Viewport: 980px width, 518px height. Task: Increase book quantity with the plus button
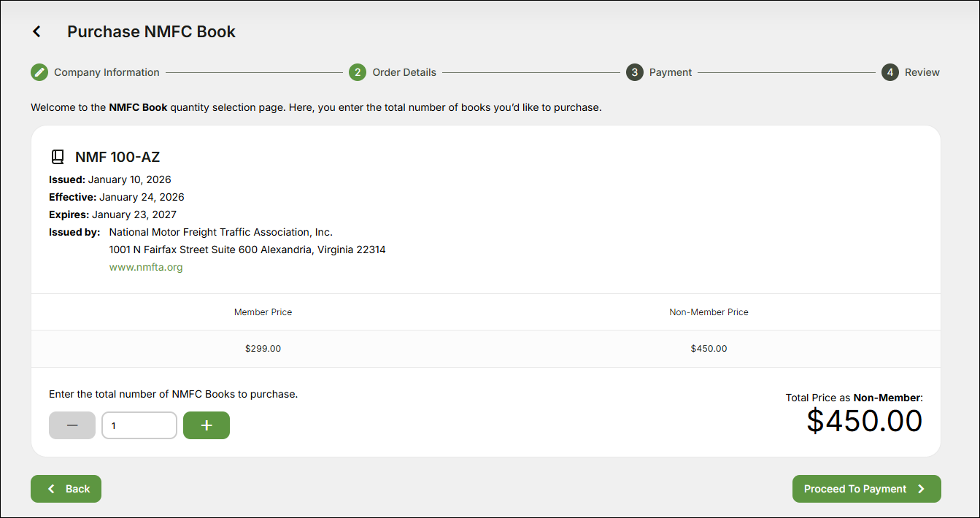coord(206,425)
